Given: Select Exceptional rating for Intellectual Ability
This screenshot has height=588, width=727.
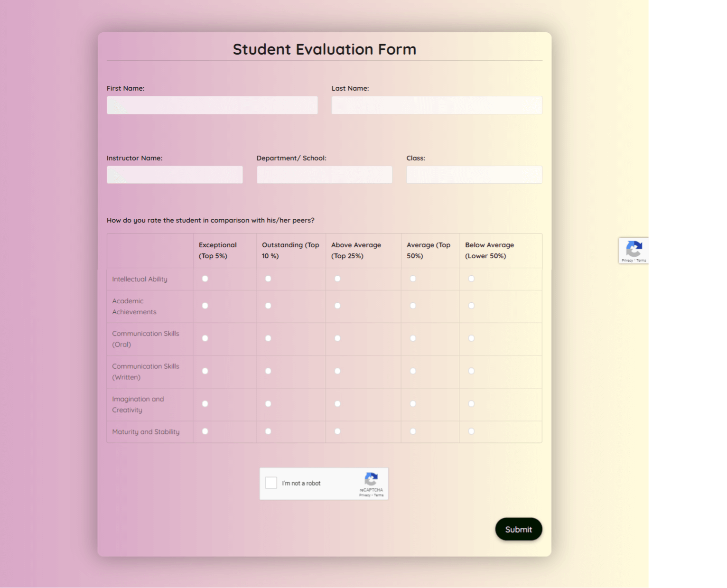Looking at the screenshot, I should tap(205, 279).
